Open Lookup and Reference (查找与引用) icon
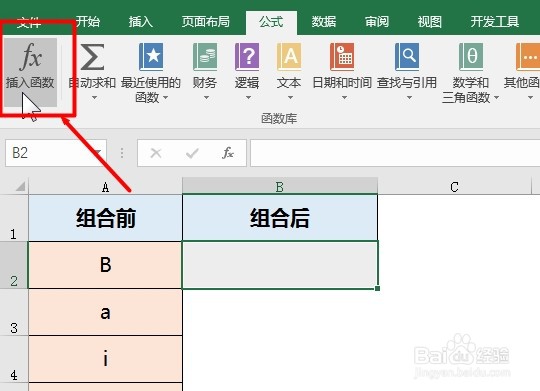Viewport: 540px width, 391px height. pos(407,56)
